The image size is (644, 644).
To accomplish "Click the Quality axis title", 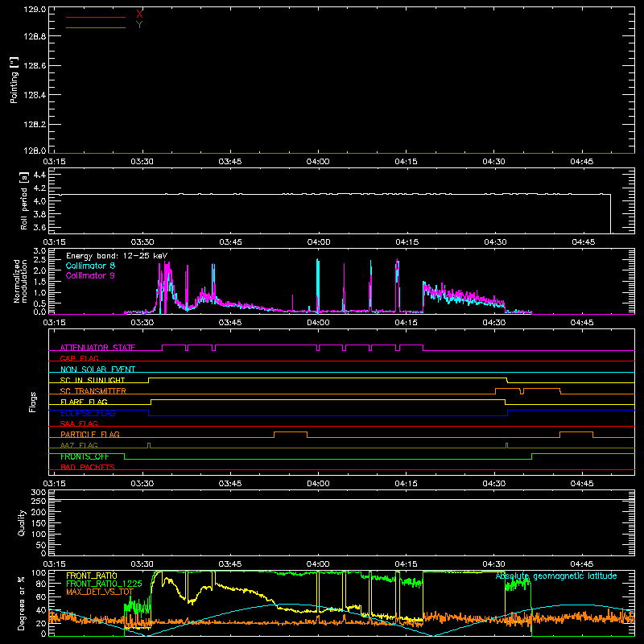I will 22,522.
